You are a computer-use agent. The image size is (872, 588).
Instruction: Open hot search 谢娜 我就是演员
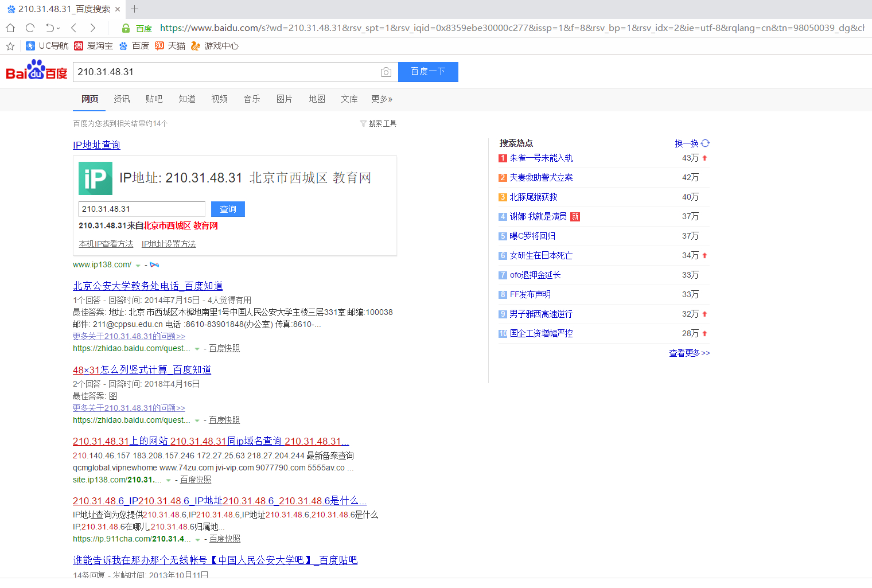[538, 217]
